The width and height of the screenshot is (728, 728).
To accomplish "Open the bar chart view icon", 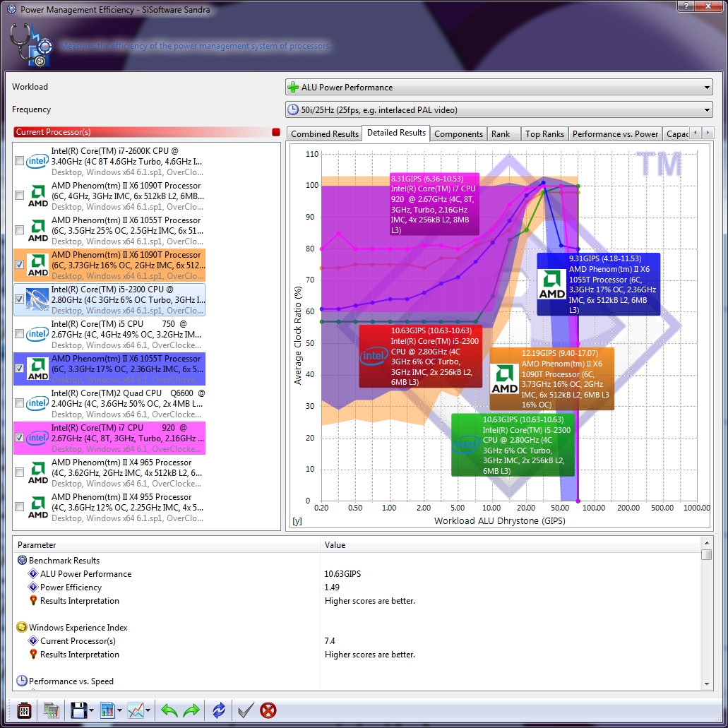I will tap(107, 710).
